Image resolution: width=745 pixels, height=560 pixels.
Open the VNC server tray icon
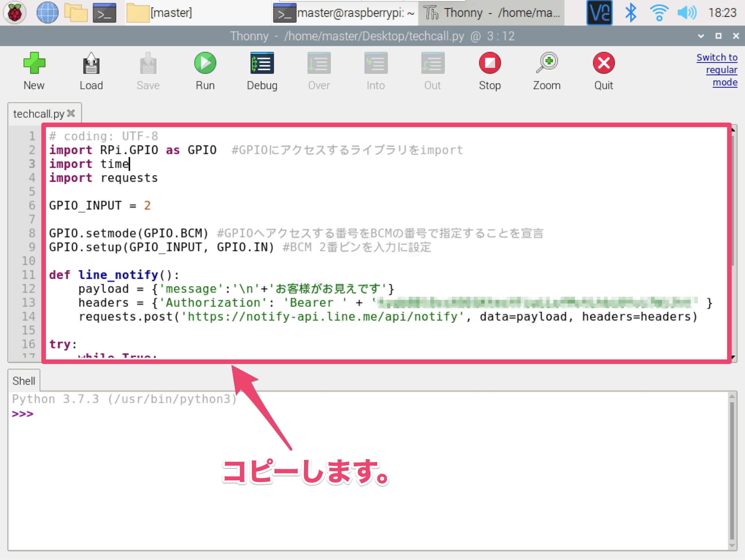(599, 13)
